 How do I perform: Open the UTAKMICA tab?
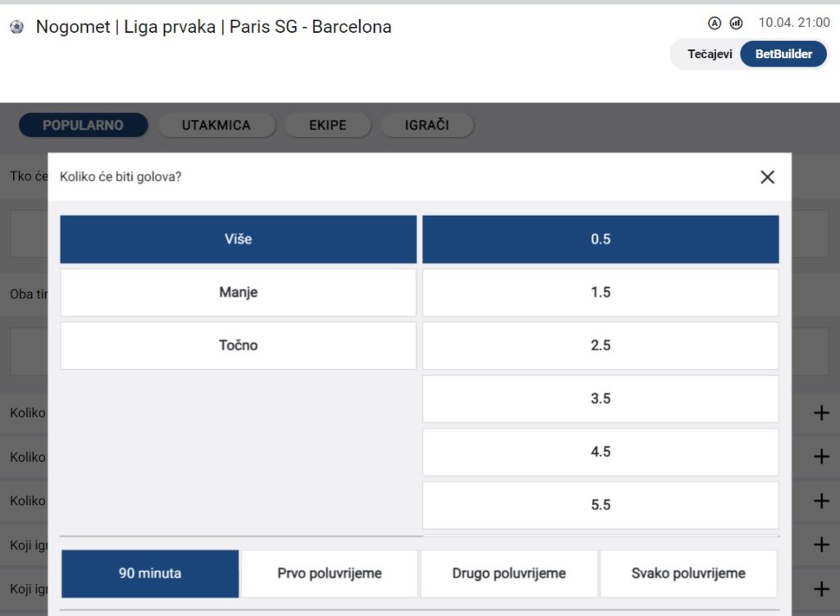pyautogui.click(x=217, y=125)
